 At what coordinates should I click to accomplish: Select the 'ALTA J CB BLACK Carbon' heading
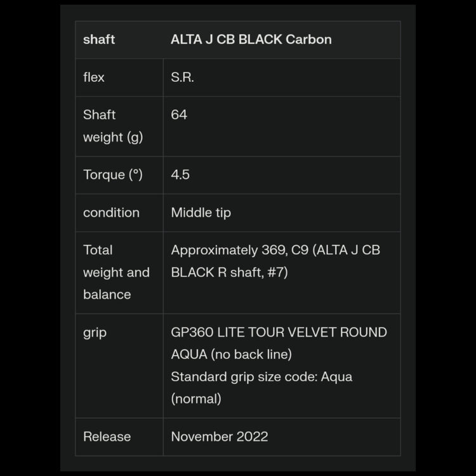pos(251,39)
